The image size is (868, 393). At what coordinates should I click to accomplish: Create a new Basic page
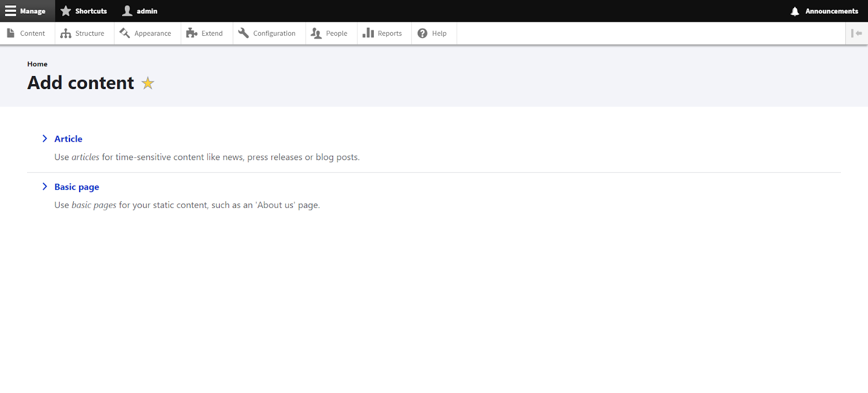click(76, 187)
